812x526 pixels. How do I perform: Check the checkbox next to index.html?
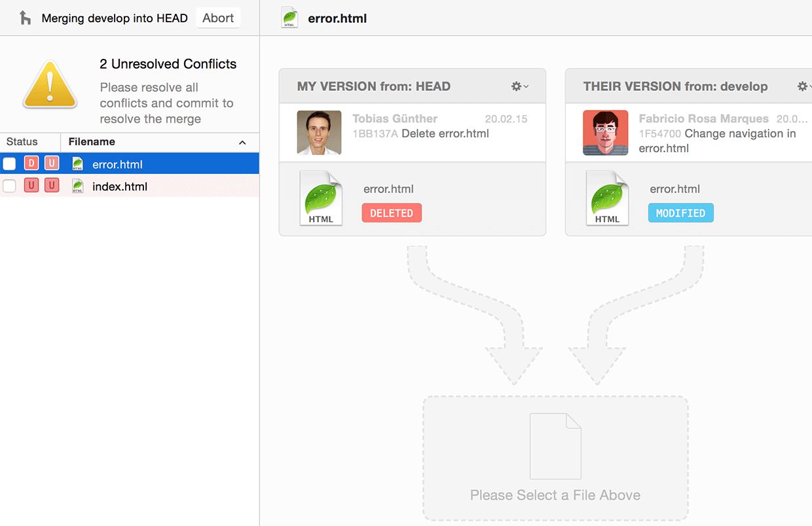[9, 185]
